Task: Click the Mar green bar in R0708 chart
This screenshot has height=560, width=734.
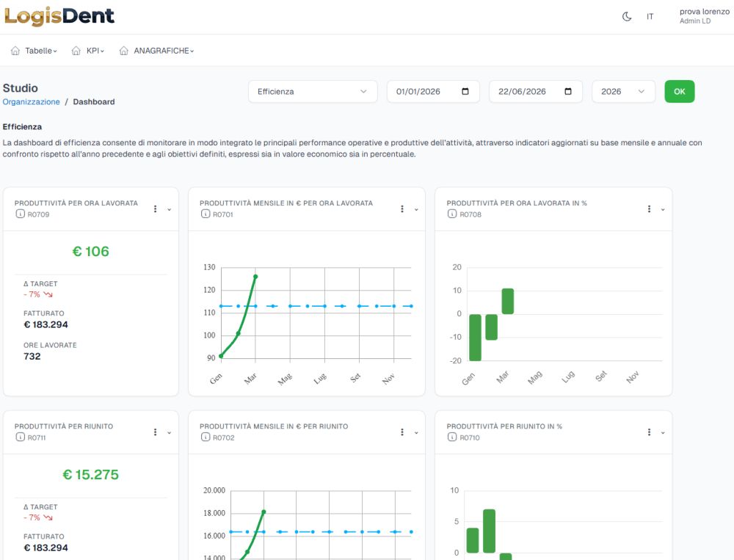Action: tap(507, 301)
